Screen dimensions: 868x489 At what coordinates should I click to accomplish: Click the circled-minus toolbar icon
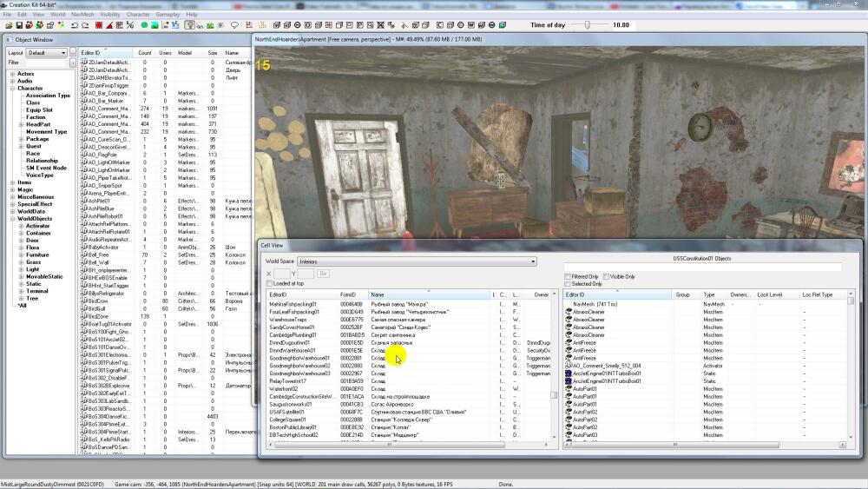coord(297,25)
